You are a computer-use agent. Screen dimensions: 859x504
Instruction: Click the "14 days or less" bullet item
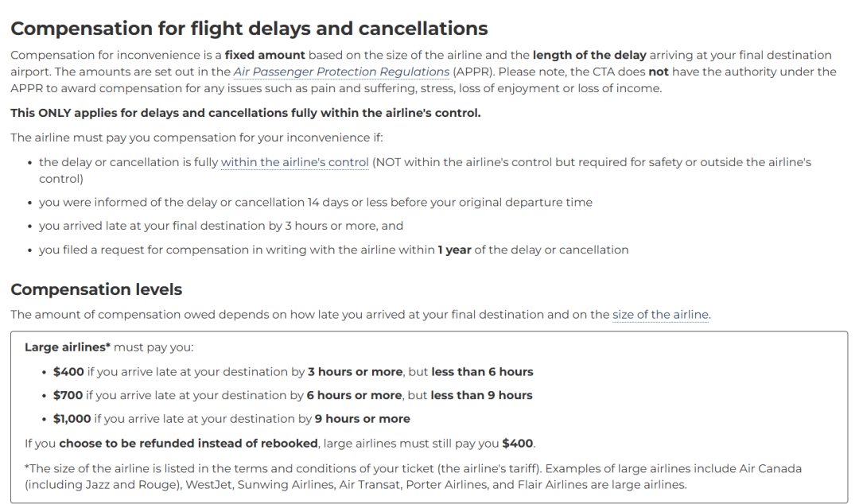pos(316,202)
